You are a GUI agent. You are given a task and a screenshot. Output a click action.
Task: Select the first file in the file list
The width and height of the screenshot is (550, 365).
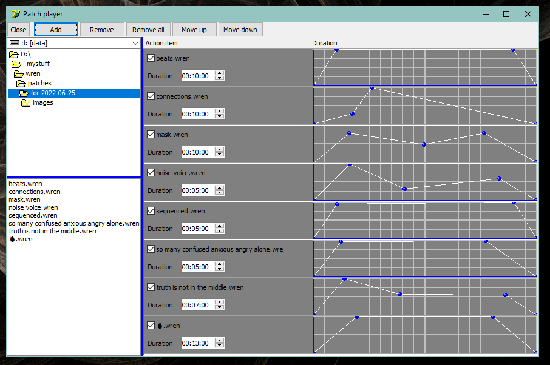click(x=25, y=183)
